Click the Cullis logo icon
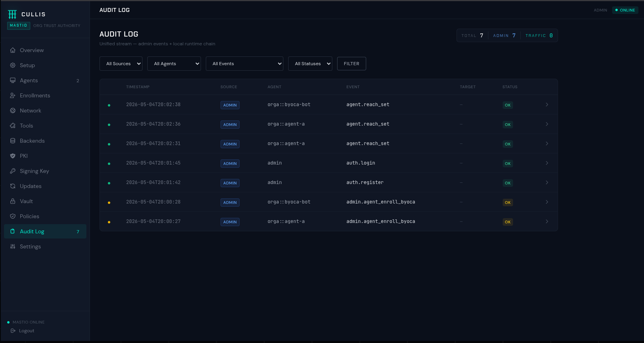644x343 pixels. 12,14
